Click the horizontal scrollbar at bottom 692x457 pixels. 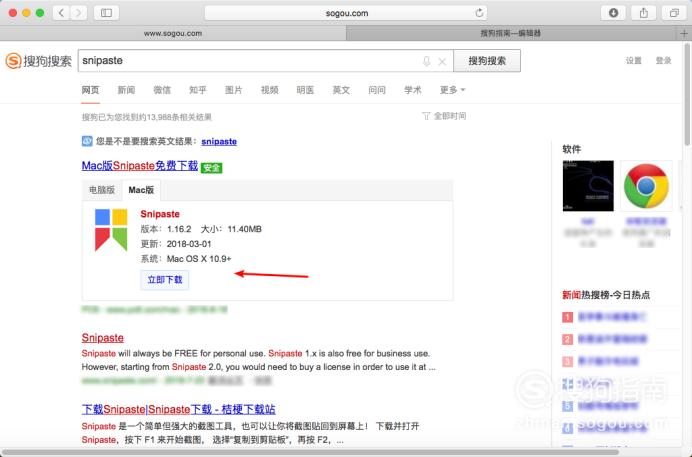pyautogui.click(x=311, y=453)
